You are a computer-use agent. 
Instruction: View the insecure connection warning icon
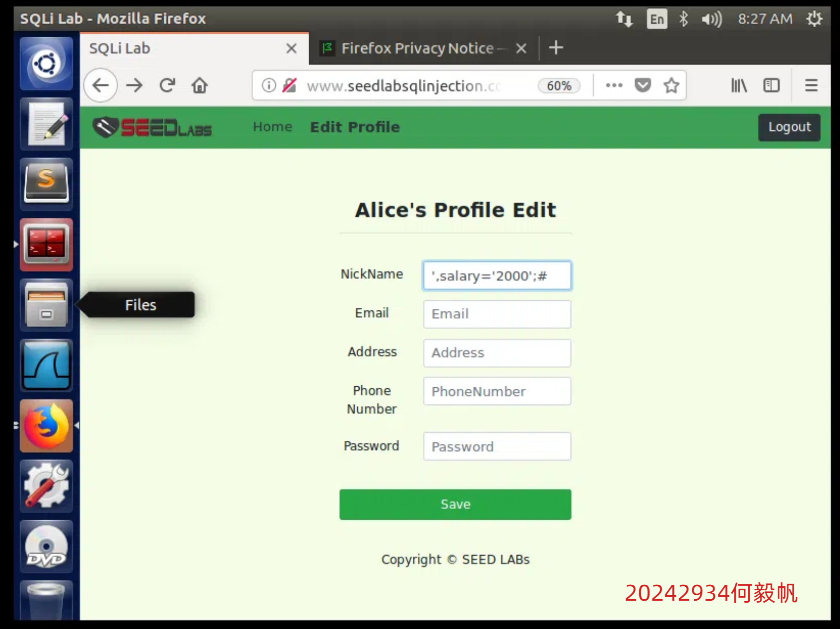click(x=290, y=85)
